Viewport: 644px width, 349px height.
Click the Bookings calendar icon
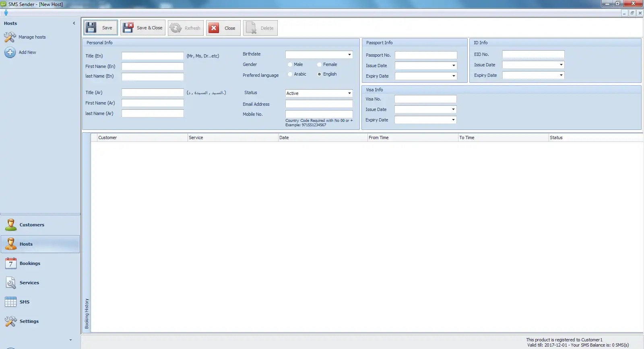click(11, 263)
